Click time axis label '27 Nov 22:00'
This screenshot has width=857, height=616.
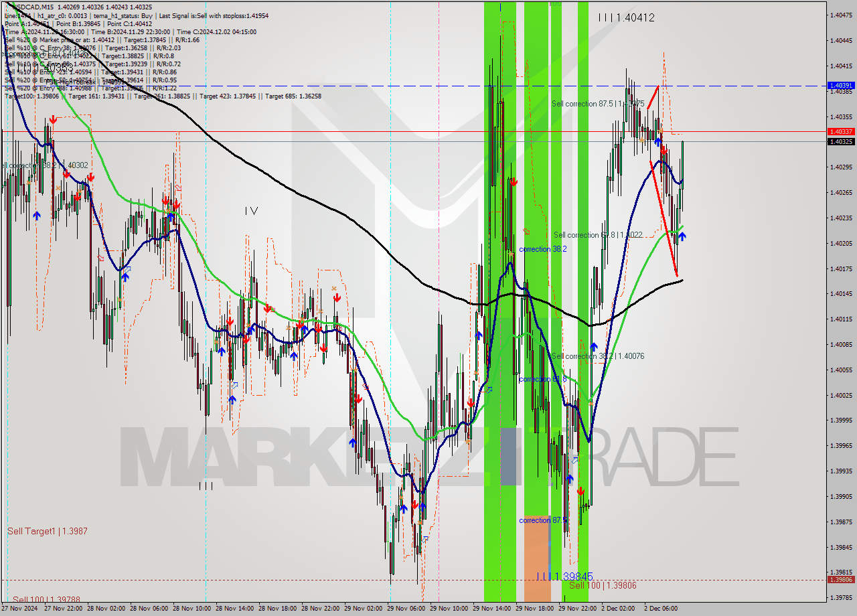click(x=64, y=609)
